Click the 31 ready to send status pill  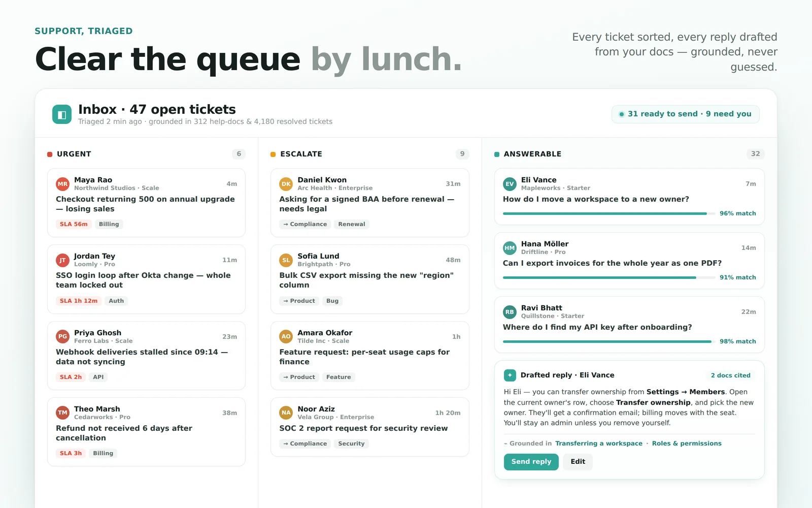click(686, 114)
